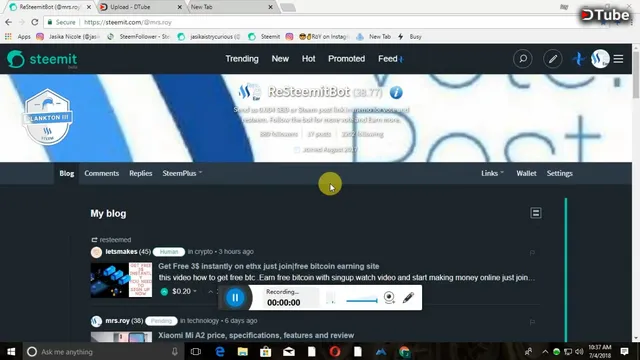Open the SteemFollower bookmark
This screenshot has width=640, height=360.
pos(138,36)
